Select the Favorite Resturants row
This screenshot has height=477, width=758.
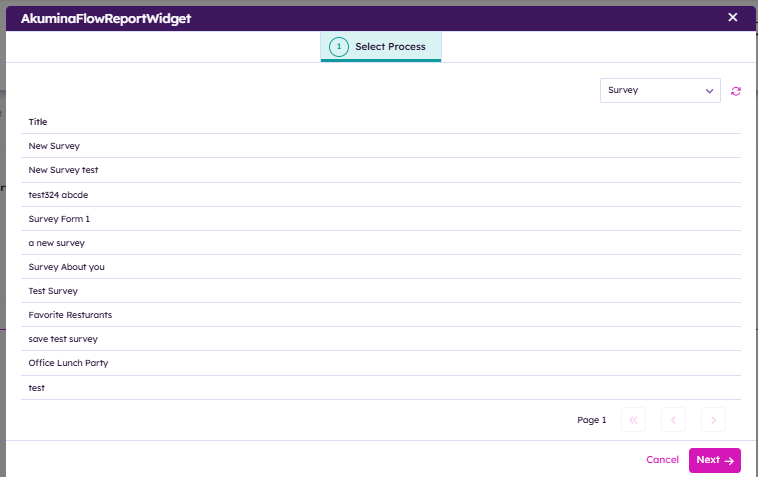(381, 315)
